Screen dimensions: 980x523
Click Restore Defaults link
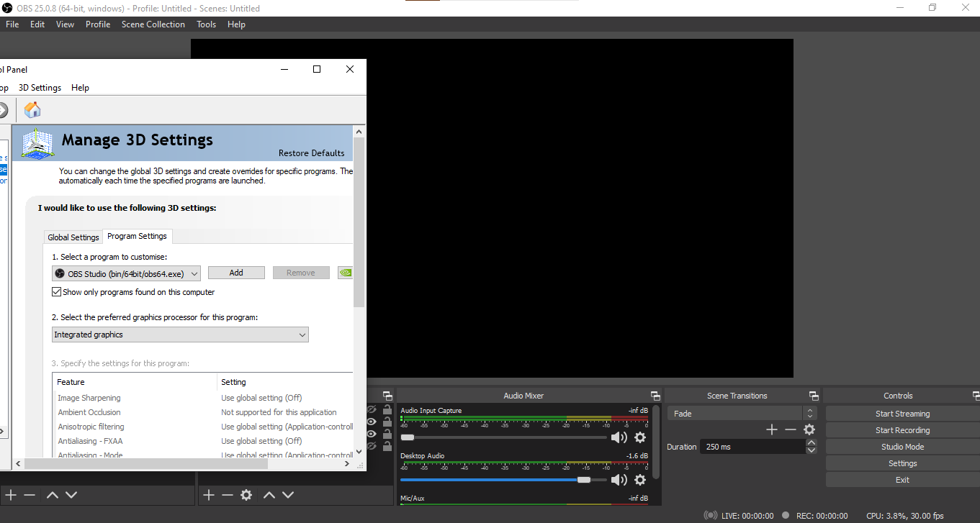pos(312,153)
